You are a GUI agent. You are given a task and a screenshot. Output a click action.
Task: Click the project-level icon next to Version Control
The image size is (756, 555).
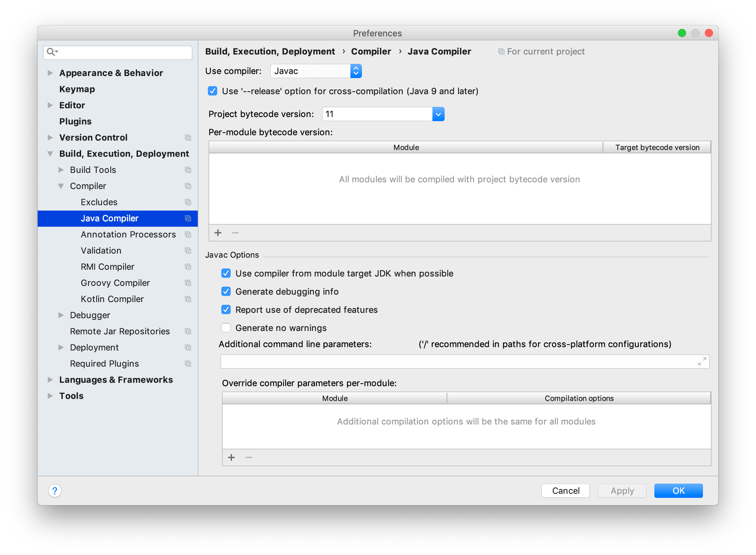188,138
